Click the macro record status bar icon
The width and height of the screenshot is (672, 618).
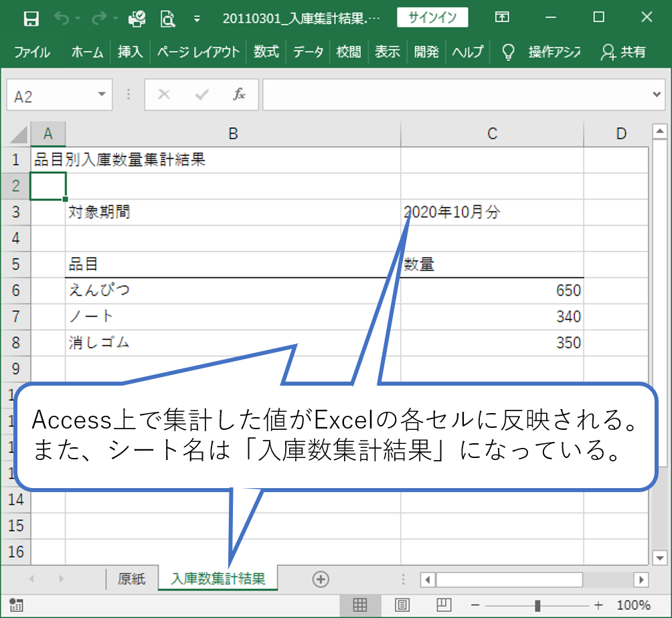16,605
